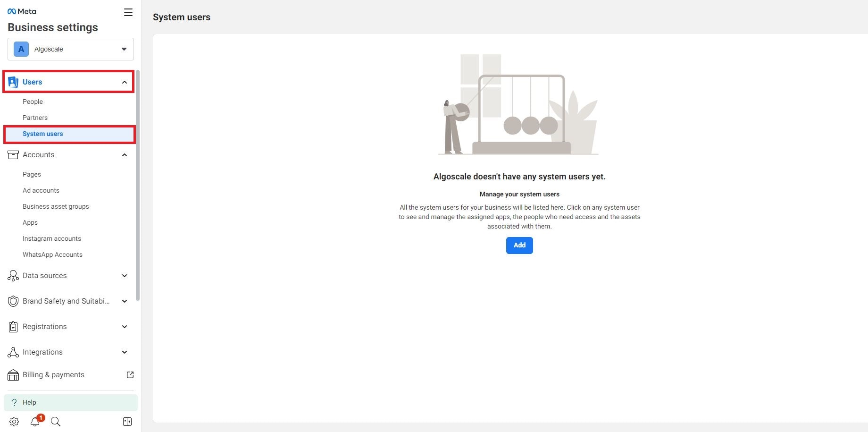This screenshot has width=868, height=432.
Task: Click the Algoscale avatar icon
Action: tap(21, 49)
